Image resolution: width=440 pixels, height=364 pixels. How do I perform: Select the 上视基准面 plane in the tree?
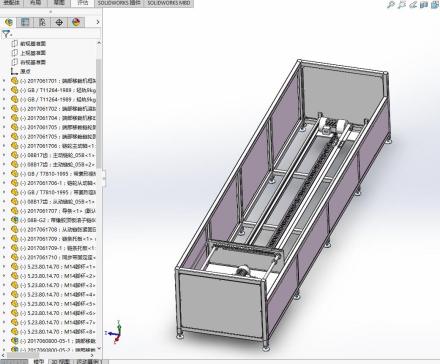(x=33, y=53)
